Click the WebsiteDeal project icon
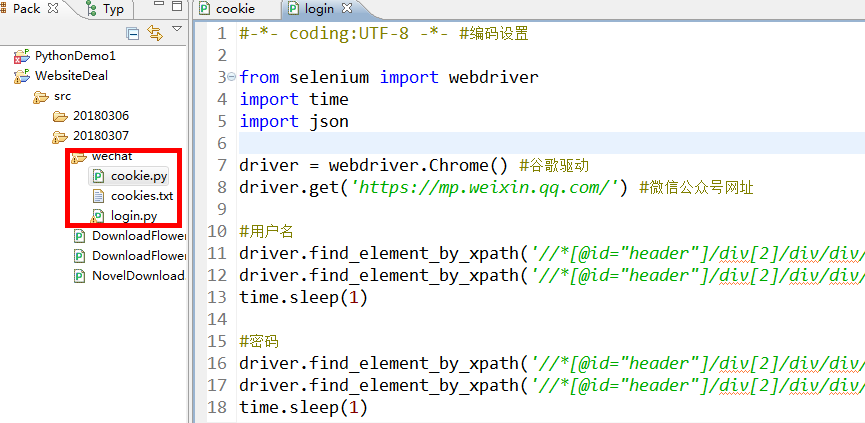 (22, 76)
